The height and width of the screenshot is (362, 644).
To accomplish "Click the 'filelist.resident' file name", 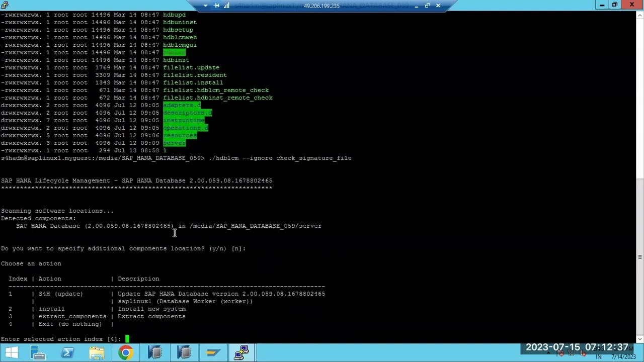I will point(195,75).
